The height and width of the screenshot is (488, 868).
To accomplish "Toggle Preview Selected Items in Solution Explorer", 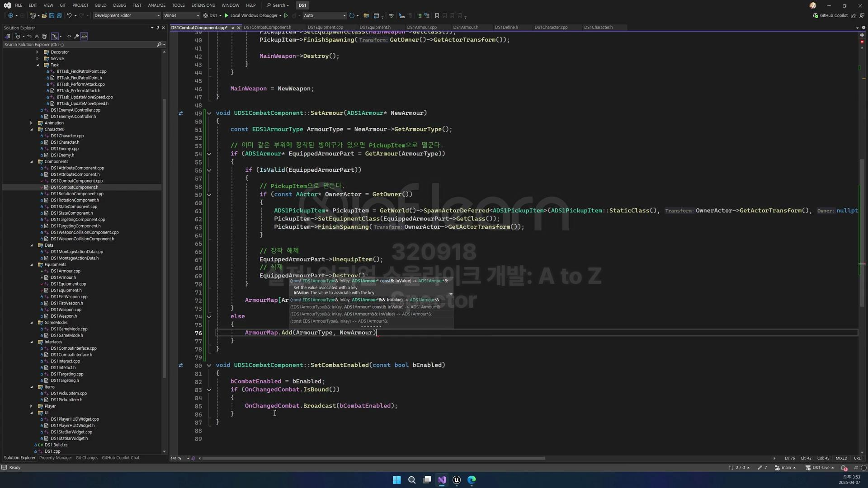I will (84, 36).
